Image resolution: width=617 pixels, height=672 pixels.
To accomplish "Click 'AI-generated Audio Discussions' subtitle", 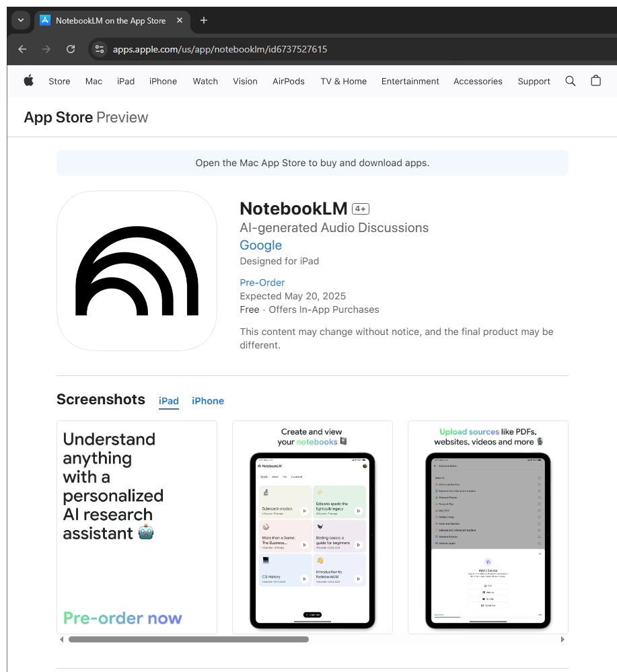I will tap(334, 227).
